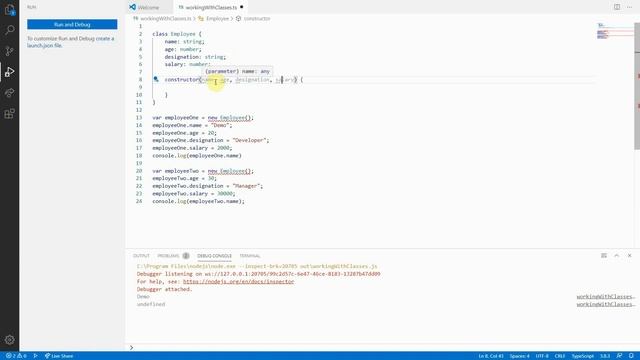Click 'console.log(employeeTwo.name);' line

198,201
